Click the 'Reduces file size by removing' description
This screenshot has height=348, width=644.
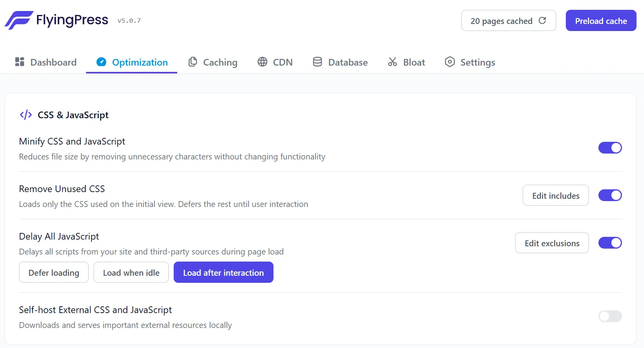coord(172,157)
